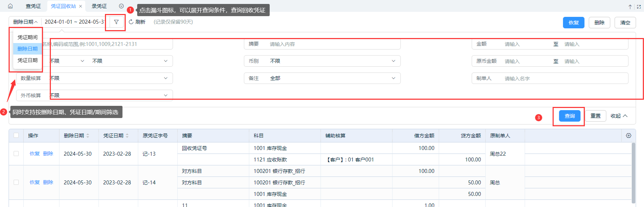Click the up arrow icon at top right
The height and width of the screenshot is (207, 644).
click(630, 6)
